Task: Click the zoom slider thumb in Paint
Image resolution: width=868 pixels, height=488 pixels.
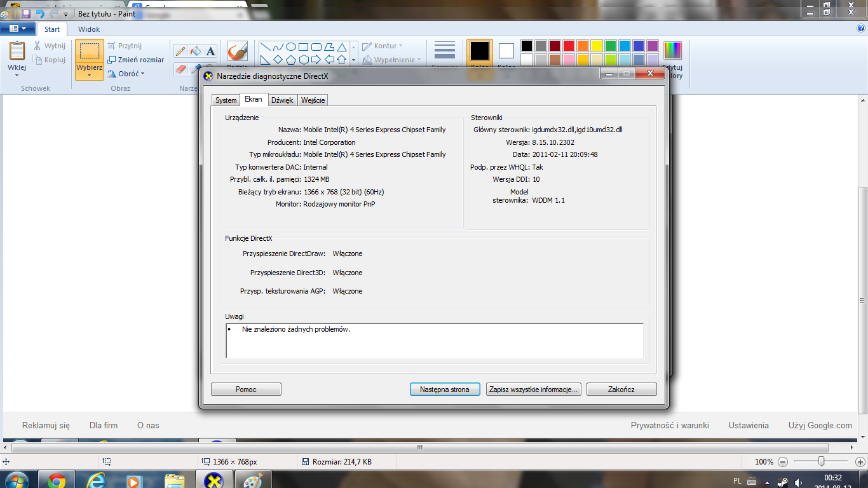Action: click(822, 462)
